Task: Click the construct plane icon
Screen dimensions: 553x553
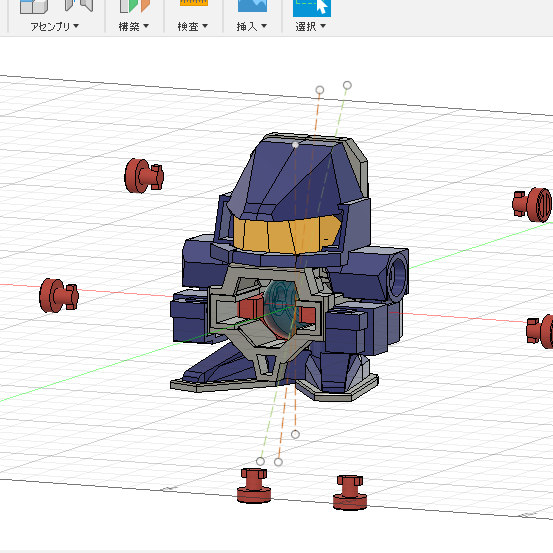Action: coord(135,6)
